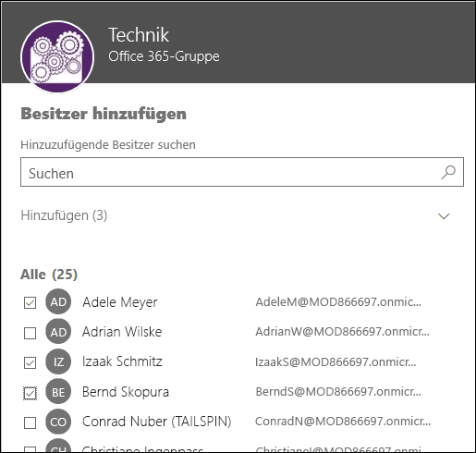
Task: Uncheck the Bernd Skopura checkbox
Action: pyautogui.click(x=30, y=393)
